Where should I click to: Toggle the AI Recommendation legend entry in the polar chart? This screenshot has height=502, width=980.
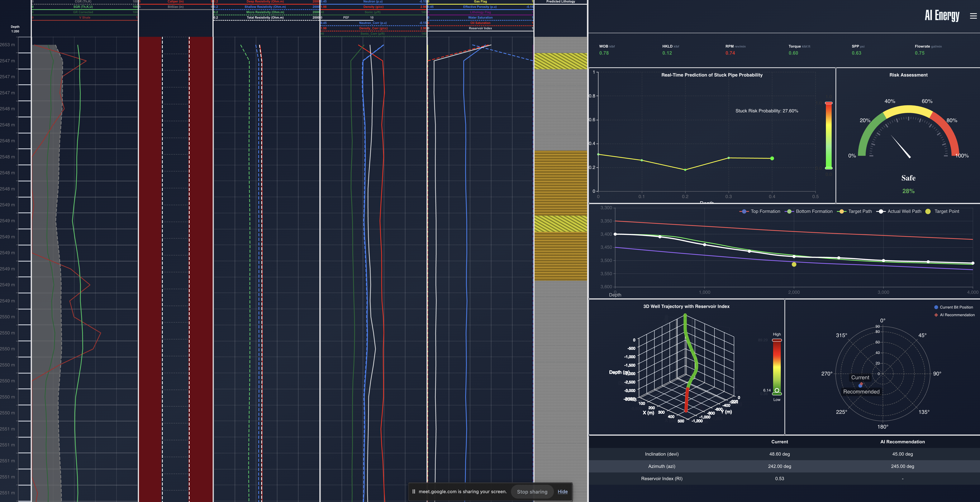[x=954, y=315]
